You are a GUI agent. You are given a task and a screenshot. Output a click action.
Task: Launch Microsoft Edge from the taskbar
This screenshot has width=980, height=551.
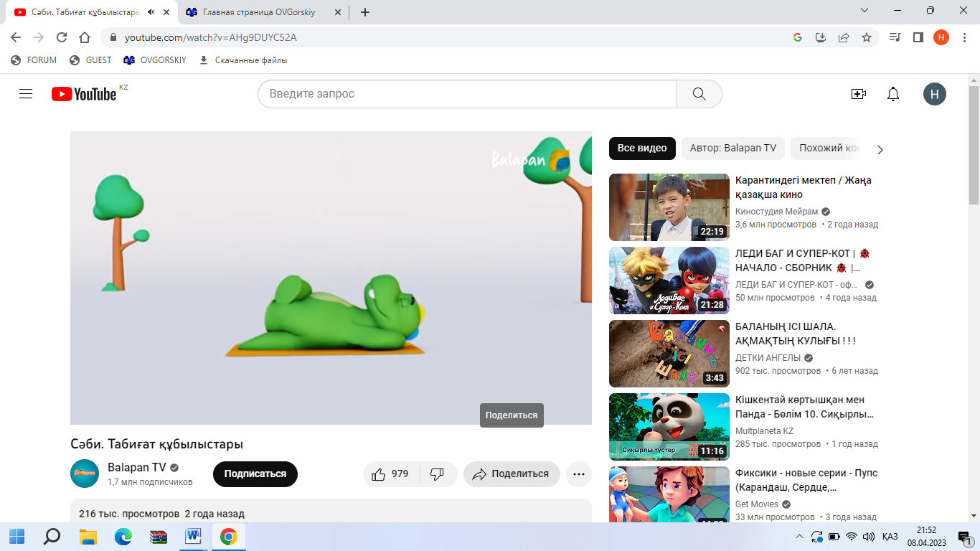[123, 536]
